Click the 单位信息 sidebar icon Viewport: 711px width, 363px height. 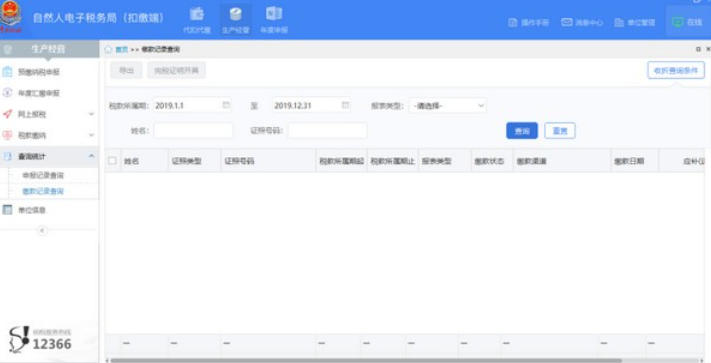pyautogui.click(x=7, y=210)
